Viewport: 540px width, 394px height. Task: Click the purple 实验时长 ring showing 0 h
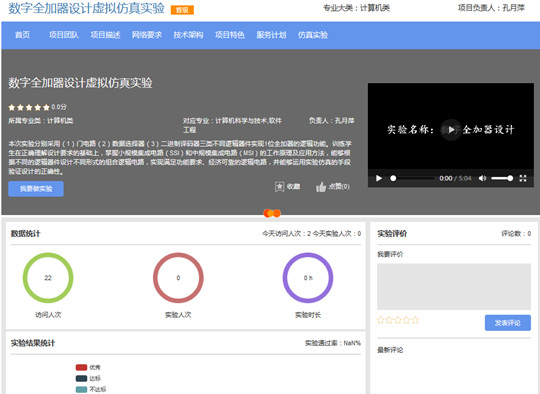308,278
